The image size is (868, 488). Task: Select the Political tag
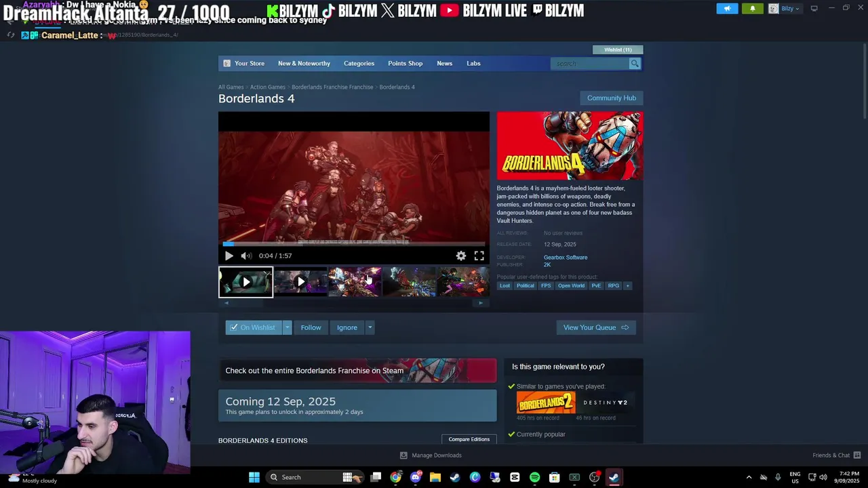tap(526, 286)
